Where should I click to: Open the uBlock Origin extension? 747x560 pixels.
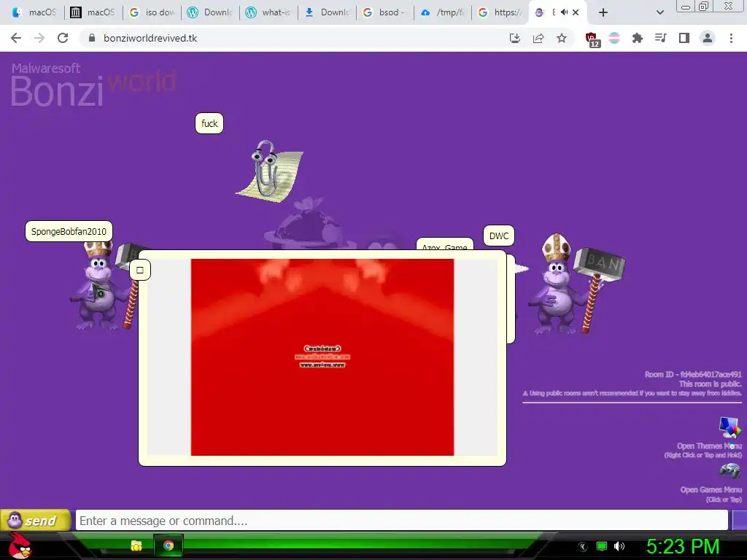pos(592,39)
